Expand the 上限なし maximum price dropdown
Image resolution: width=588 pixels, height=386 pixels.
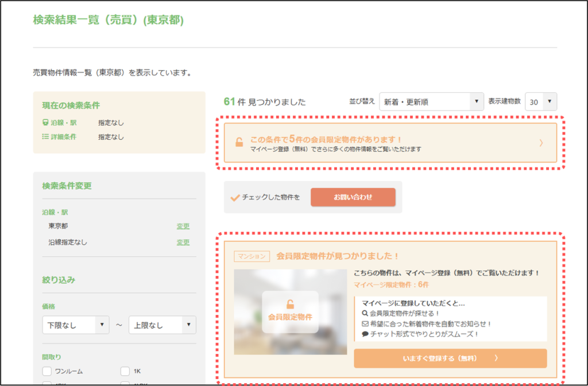[x=162, y=325]
